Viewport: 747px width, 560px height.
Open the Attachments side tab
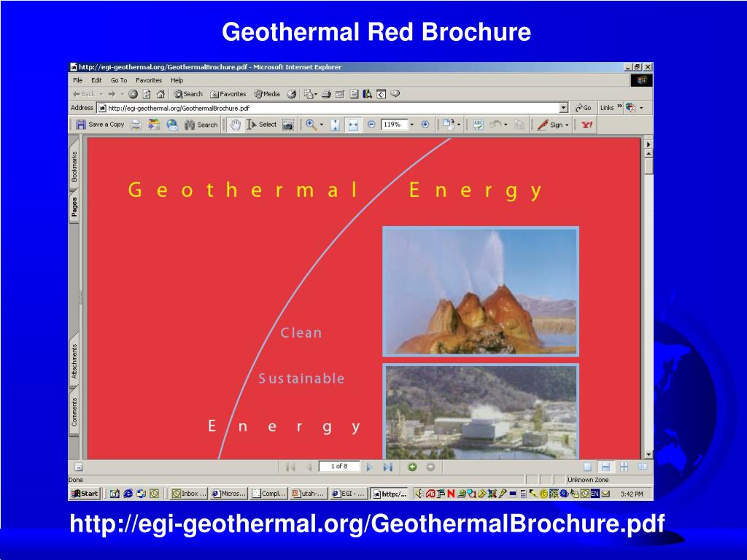click(74, 362)
